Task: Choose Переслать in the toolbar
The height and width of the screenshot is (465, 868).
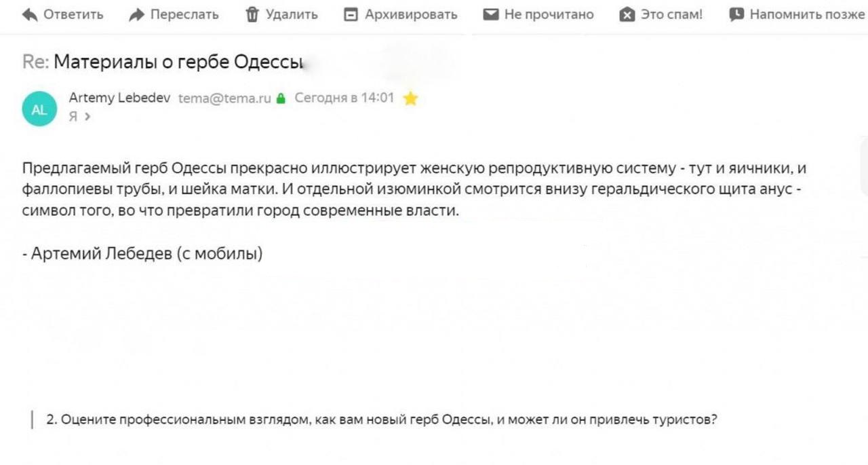Action: 184,14
